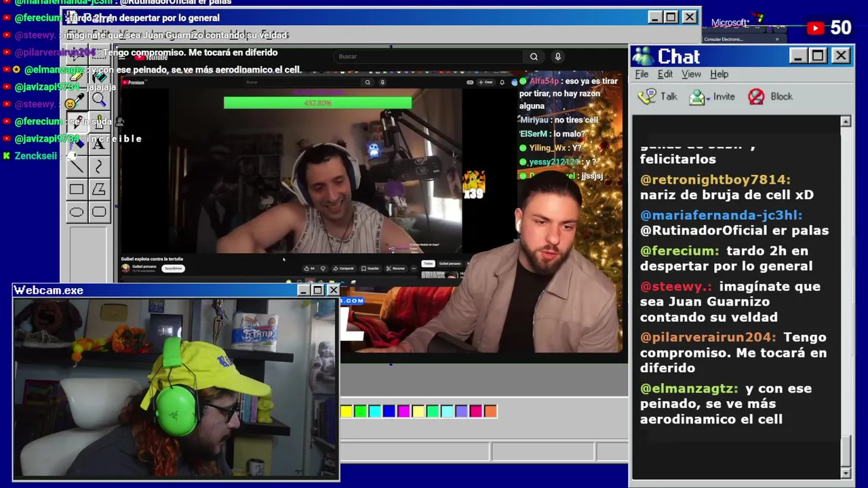Pick the yellow color swatch
The height and width of the screenshot is (488, 868).
tap(347, 411)
